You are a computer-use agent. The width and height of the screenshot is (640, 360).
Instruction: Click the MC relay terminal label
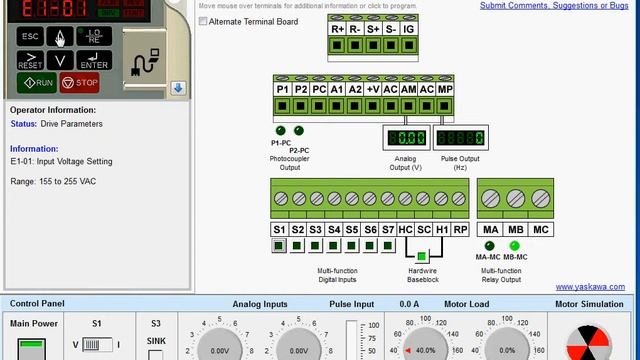(541, 230)
